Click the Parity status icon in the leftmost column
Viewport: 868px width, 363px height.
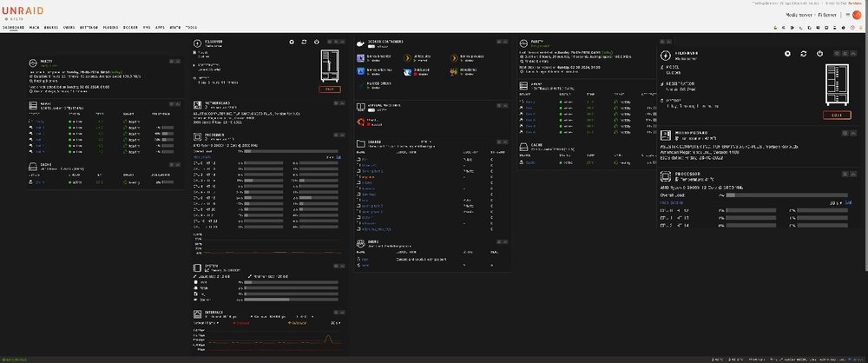pos(33,63)
